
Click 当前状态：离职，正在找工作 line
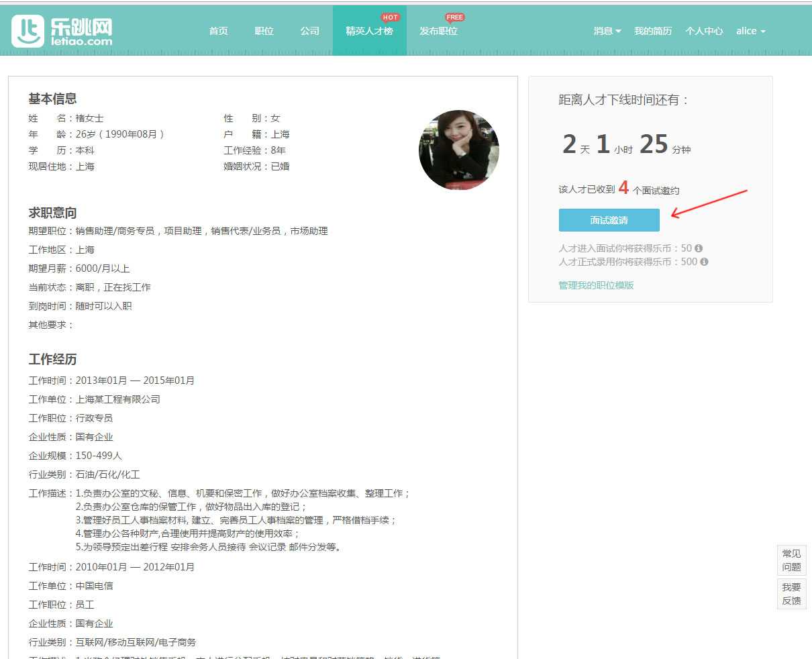tap(89, 287)
